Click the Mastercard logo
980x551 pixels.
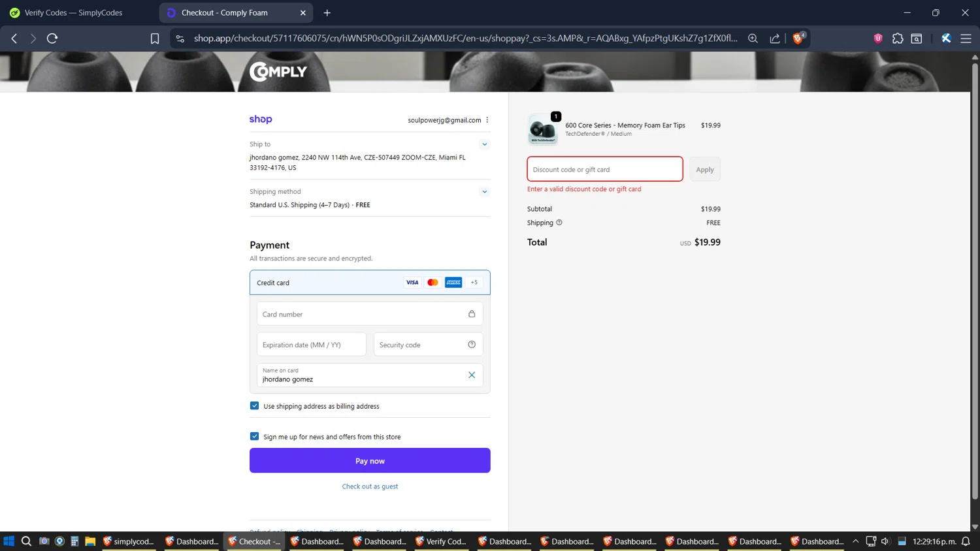click(x=433, y=283)
